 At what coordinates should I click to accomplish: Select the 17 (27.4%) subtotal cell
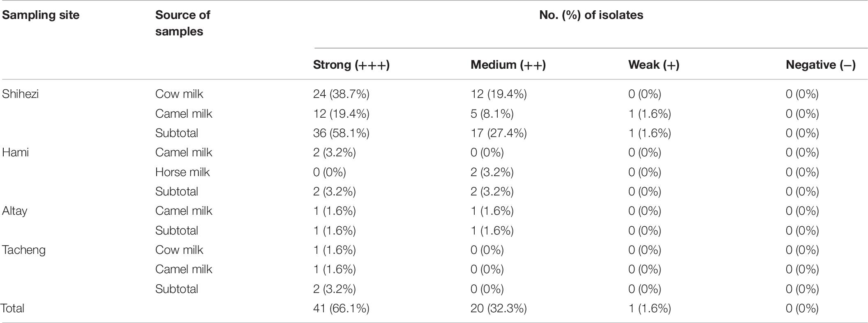499,133
